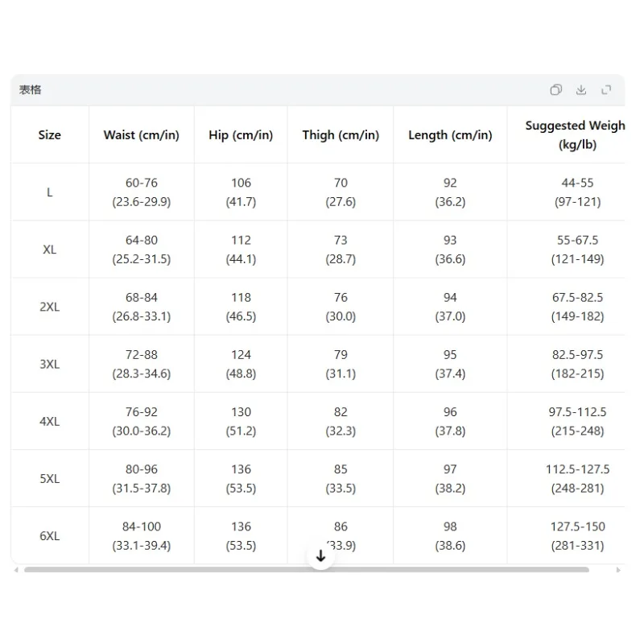The height and width of the screenshot is (644, 644).
Task: Copy the table using the copy icon
Action: pos(555,89)
